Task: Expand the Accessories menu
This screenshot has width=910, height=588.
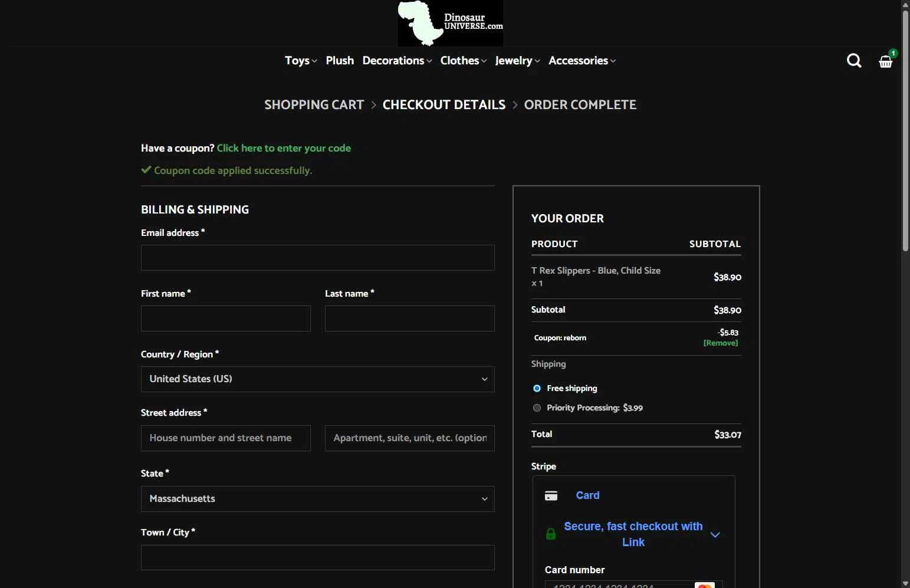Action: pyautogui.click(x=582, y=61)
